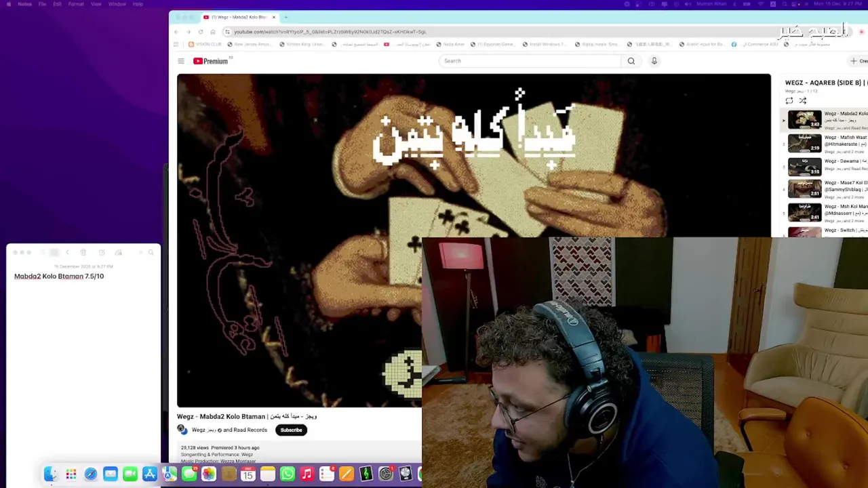Focus the YouTube Search field
The height and width of the screenshot is (488, 868).
[x=530, y=61]
